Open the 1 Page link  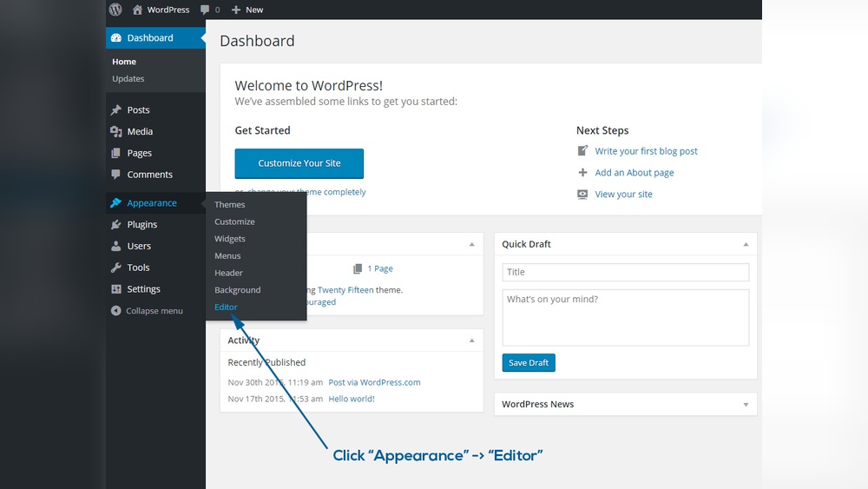pos(380,268)
